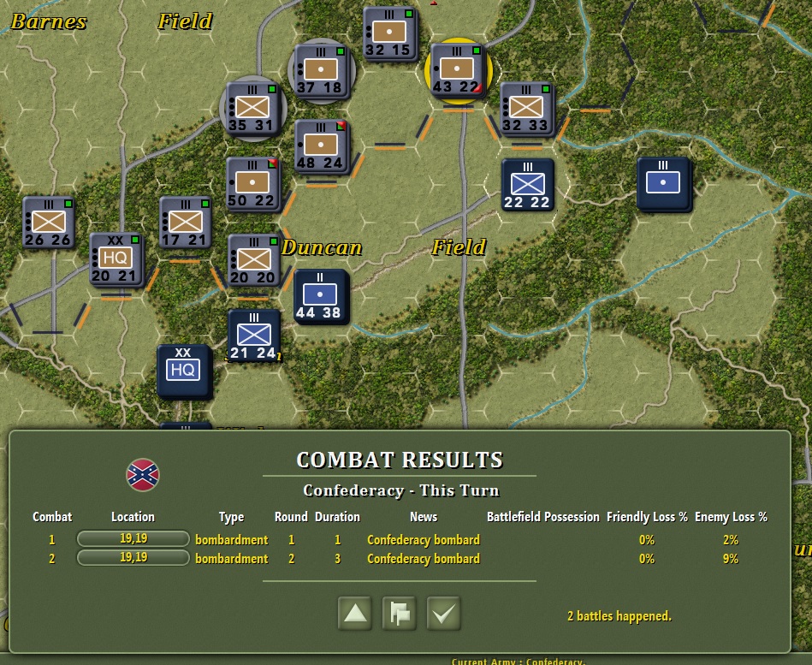Click the Confederate flag emblem

click(x=142, y=475)
